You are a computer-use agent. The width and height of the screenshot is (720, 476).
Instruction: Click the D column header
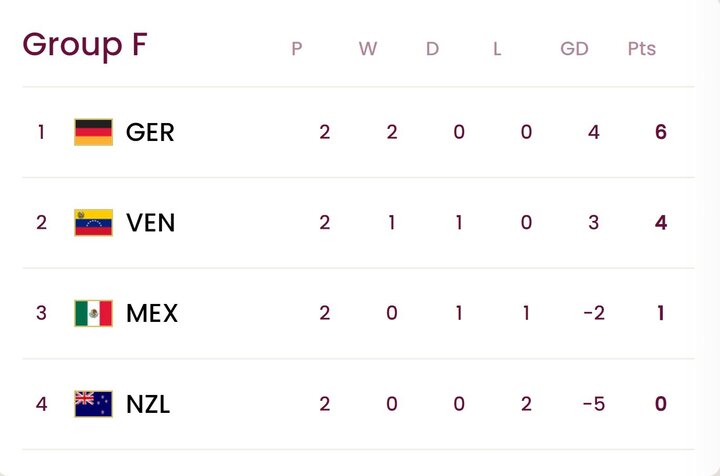(x=432, y=48)
